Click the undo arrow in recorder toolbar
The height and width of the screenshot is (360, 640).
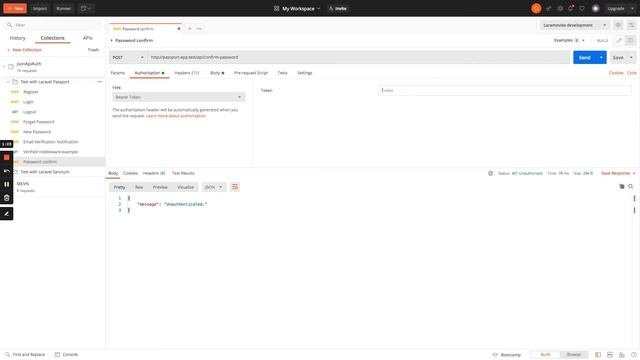tap(7, 171)
